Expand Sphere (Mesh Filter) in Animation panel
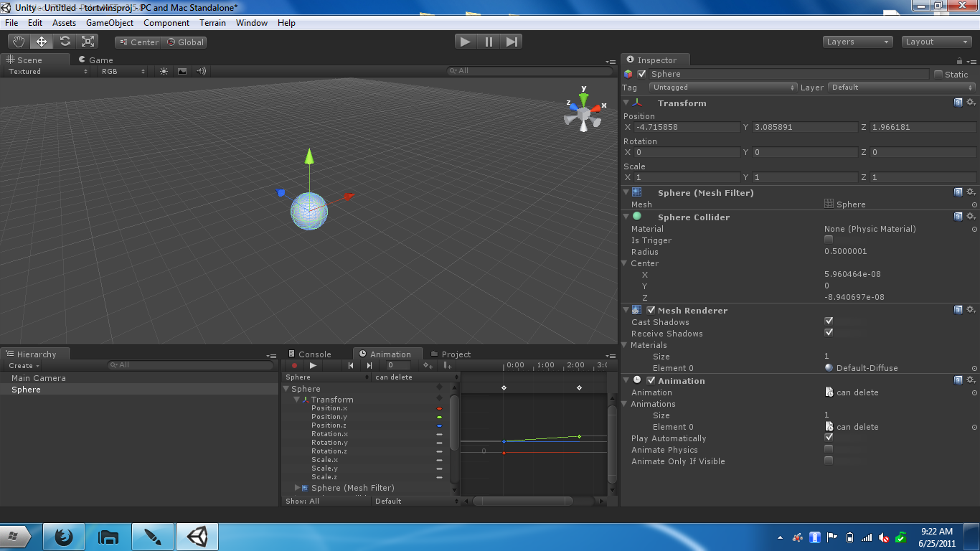Viewport: 980px width, 551px height. click(298, 488)
